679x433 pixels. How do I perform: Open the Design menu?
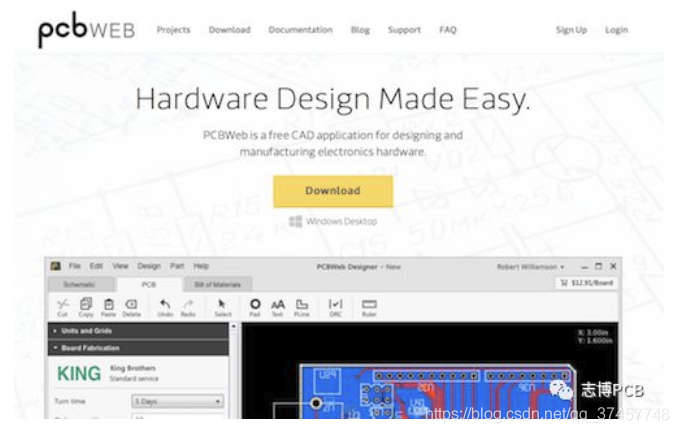click(x=149, y=266)
